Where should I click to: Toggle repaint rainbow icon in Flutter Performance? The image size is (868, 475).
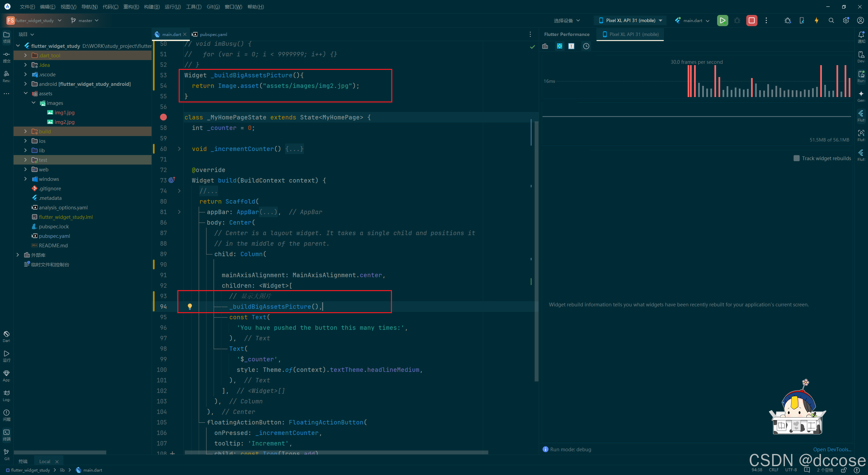click(x=559, y=46)
